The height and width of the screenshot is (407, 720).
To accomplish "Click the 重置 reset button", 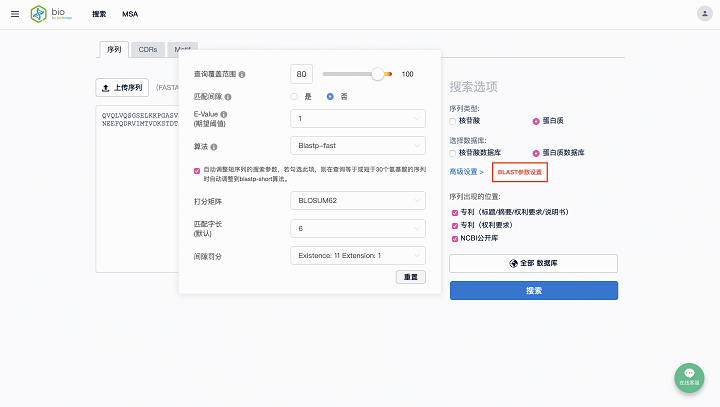I will click(411, 277).
